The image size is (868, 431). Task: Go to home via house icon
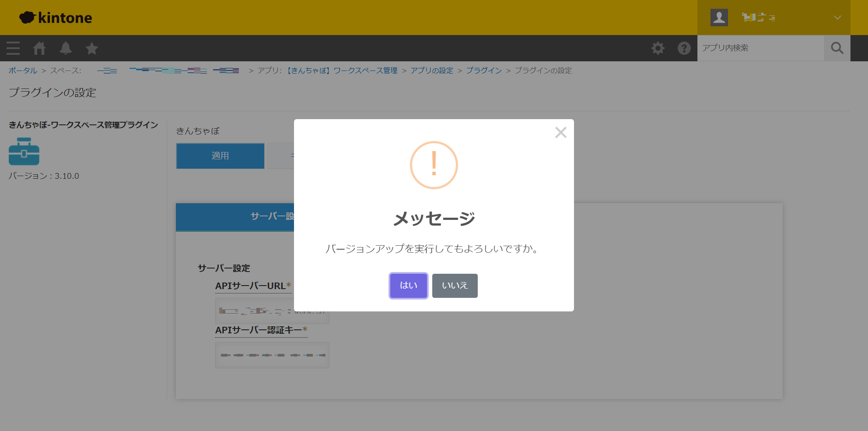(x=39, y=48)
